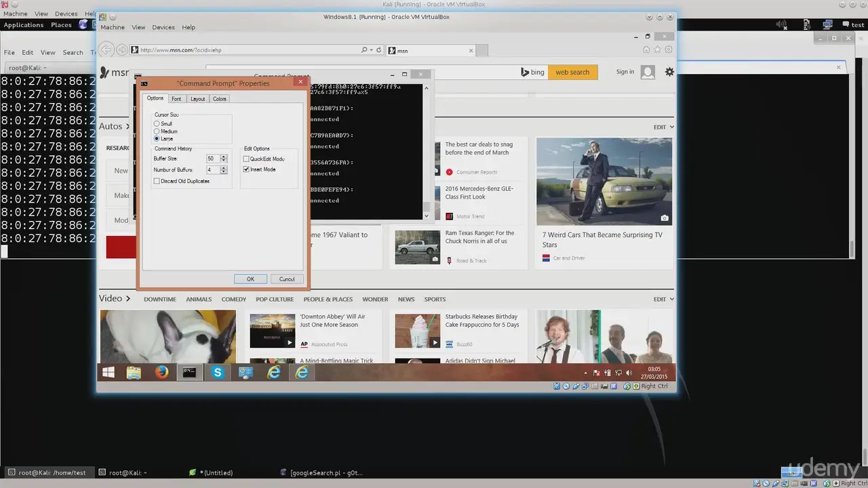Image resolution: width=868 pixels, height=488 pixels.
Task: Click Buffer Size spinner arrows
Action: point(223,159)
